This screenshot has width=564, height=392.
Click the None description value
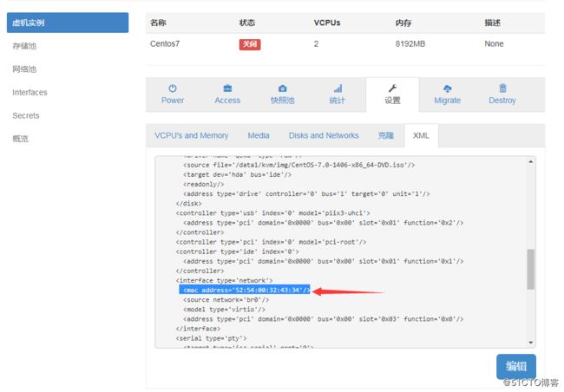[494, 44]
